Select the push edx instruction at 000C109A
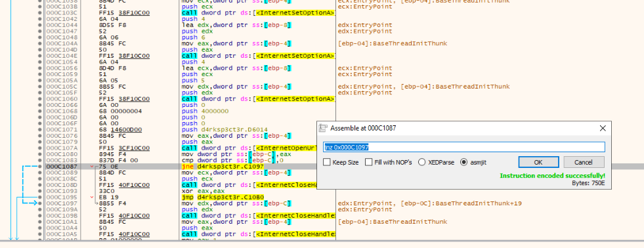 click(197, 209)
